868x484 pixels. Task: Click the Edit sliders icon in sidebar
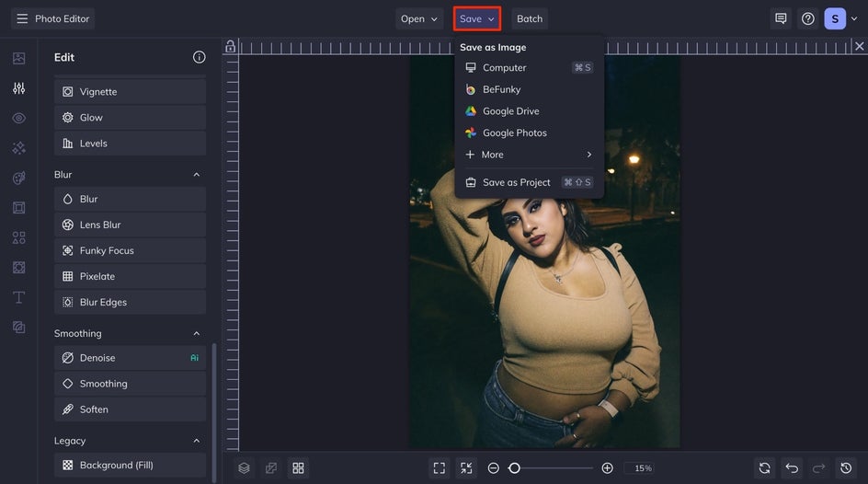pos(18,88)
